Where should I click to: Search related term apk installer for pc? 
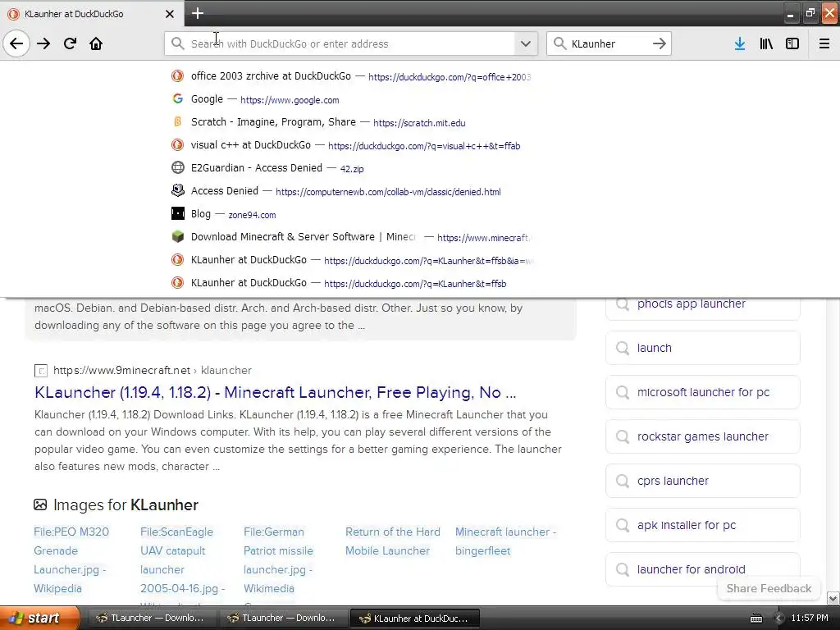click(703, 525)
